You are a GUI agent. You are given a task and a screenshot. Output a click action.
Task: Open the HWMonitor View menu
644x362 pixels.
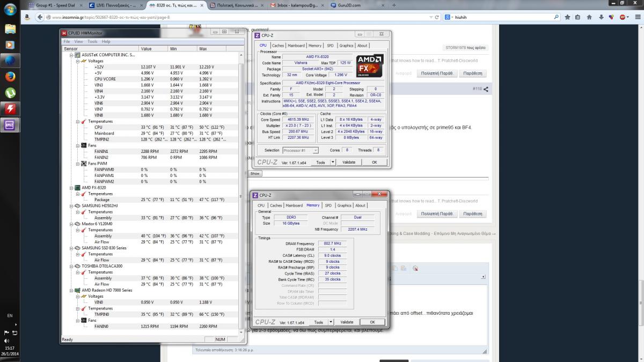click(78, 41)
